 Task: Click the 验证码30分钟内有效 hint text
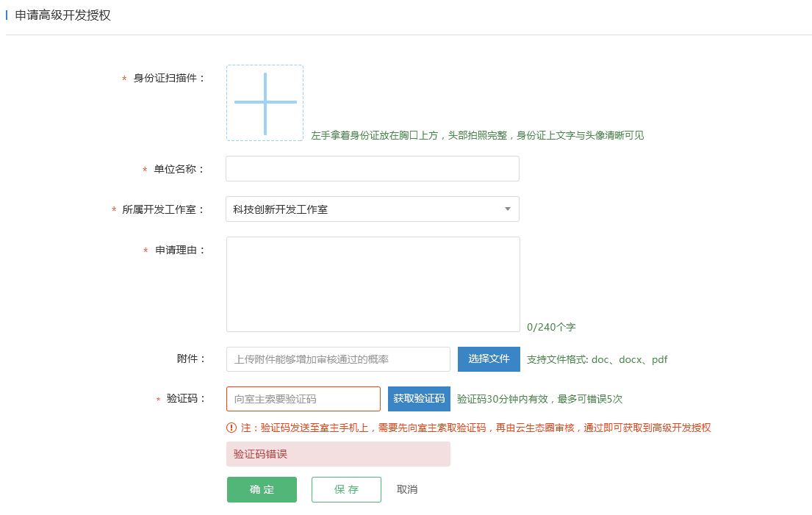pos(539,399)
